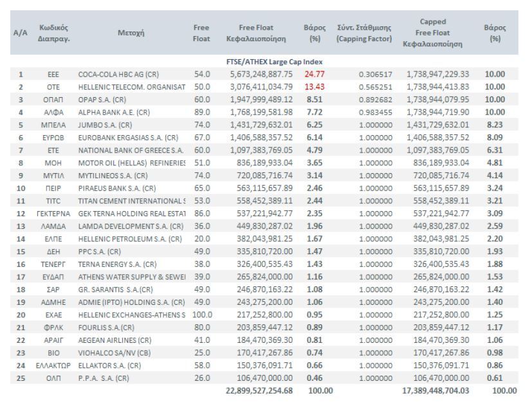Click ticker code 'ΤΕΝΕΡΓ'
The height and width of the screenshot is (404, 532).
[x=53, y=264]
